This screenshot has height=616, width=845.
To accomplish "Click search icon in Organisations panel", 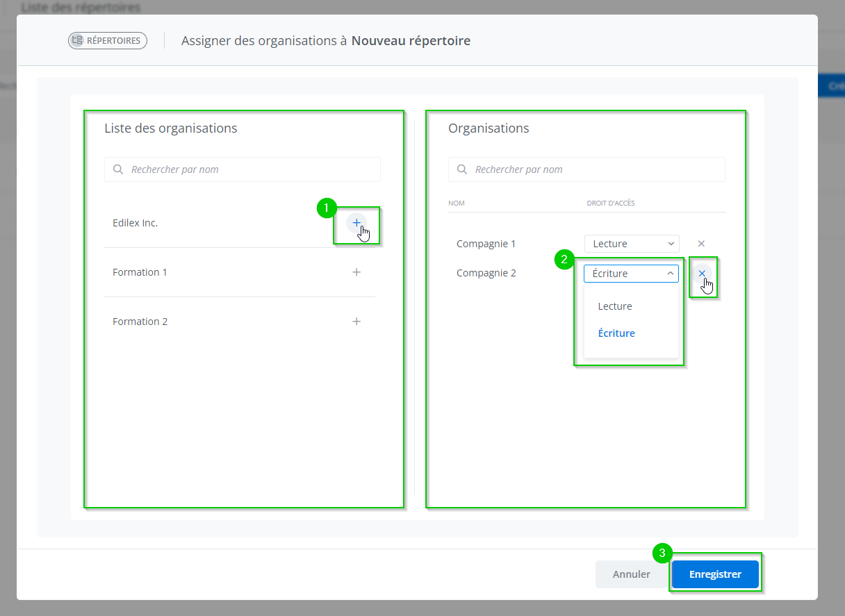I will pyautogui.click(x=463, y=169).
